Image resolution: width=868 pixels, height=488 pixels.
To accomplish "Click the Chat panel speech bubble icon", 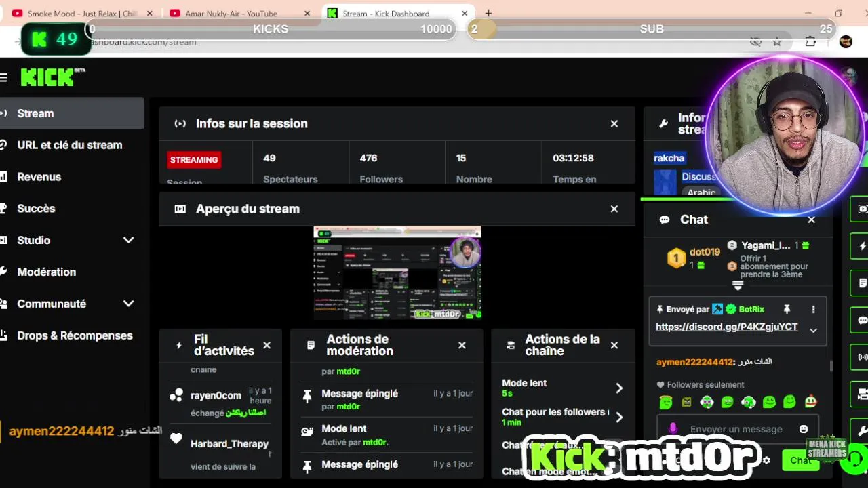I will pos(665,220).
